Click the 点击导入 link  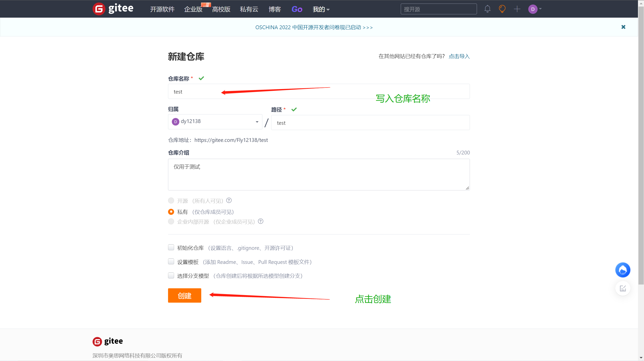point(459,56)
